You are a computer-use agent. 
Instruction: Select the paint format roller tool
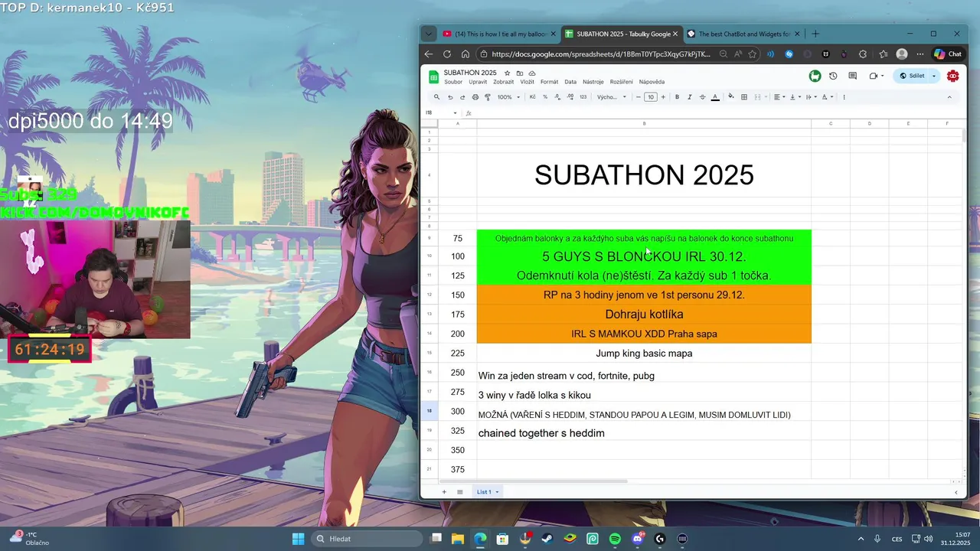(488, 97)
